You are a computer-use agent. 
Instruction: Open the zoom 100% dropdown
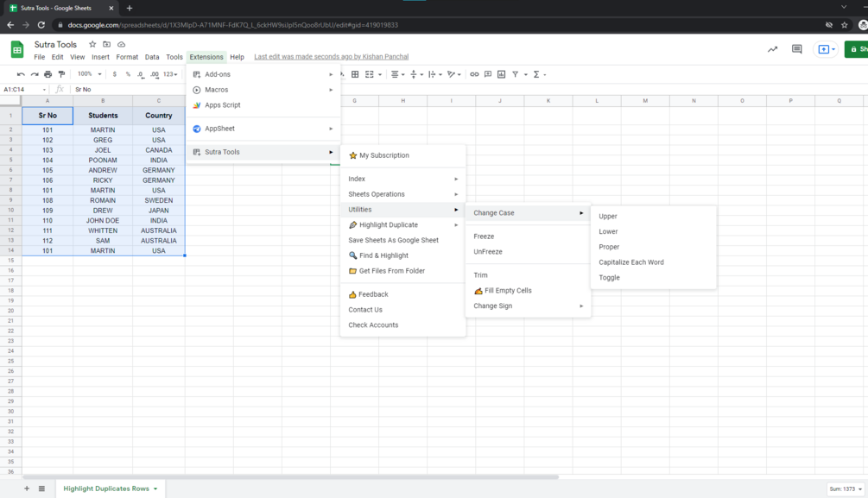(89, 74)
